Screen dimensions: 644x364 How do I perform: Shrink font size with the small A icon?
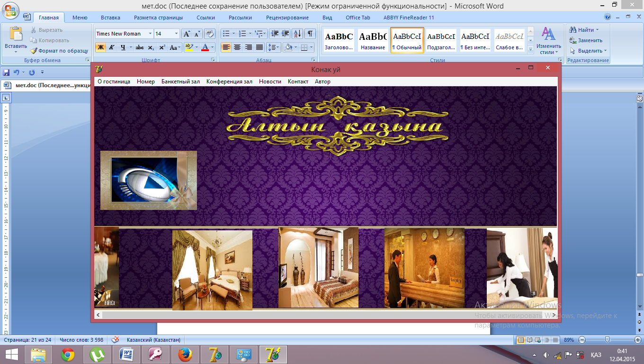[197, 34]
